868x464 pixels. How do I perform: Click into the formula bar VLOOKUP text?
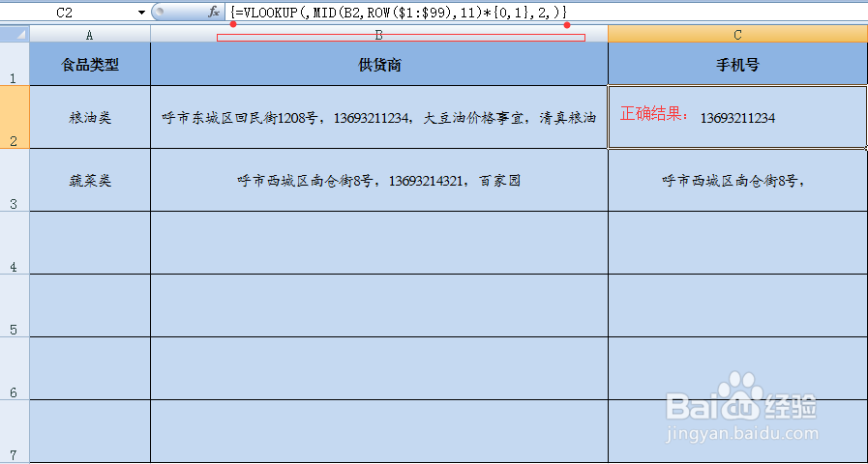399,12
